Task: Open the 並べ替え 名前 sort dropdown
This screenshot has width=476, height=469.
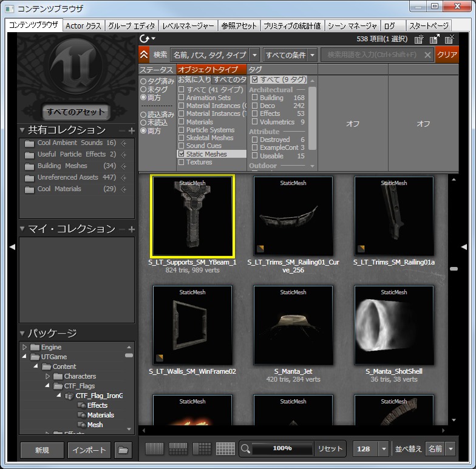Action: pos(450,449)
